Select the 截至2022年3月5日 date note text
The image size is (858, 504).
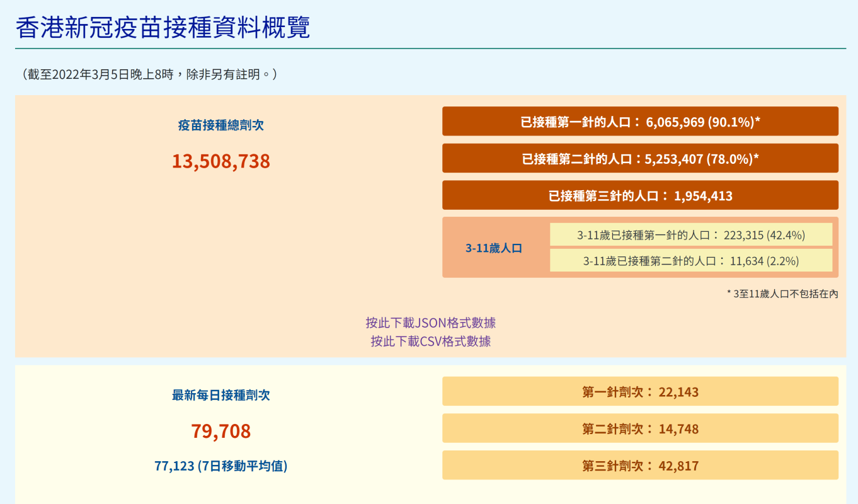tap(149, 74)
